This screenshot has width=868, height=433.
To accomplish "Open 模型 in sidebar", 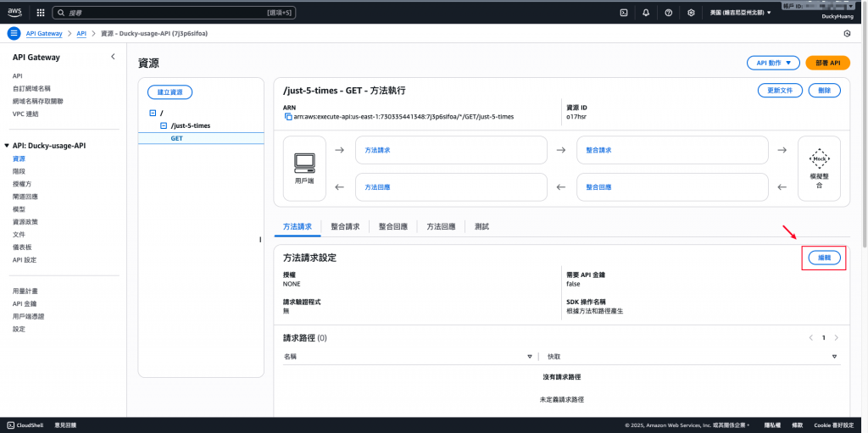I will [x=19, y=209].
